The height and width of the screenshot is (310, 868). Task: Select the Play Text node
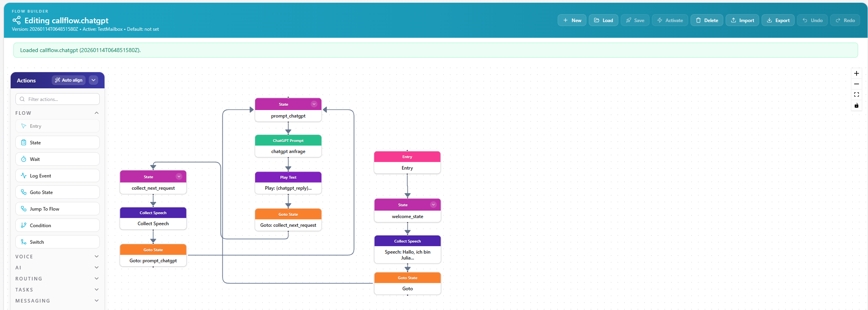pyautogui.click(x=288, y=183)
